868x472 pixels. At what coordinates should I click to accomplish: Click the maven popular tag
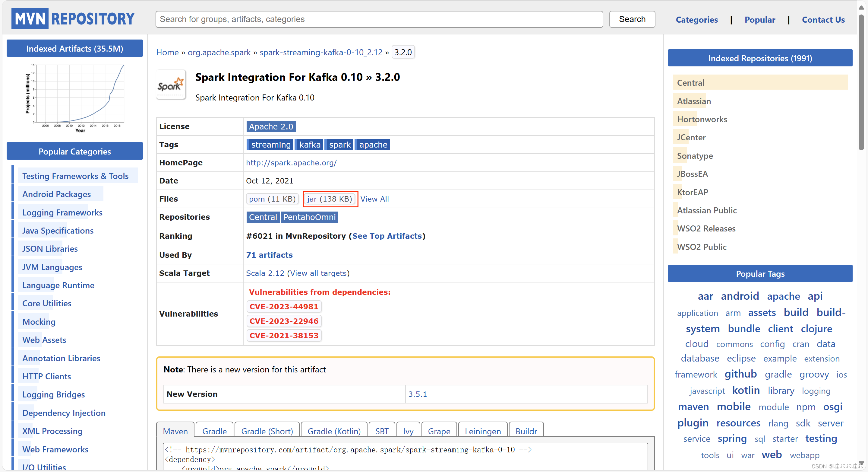tap(693, 407)
